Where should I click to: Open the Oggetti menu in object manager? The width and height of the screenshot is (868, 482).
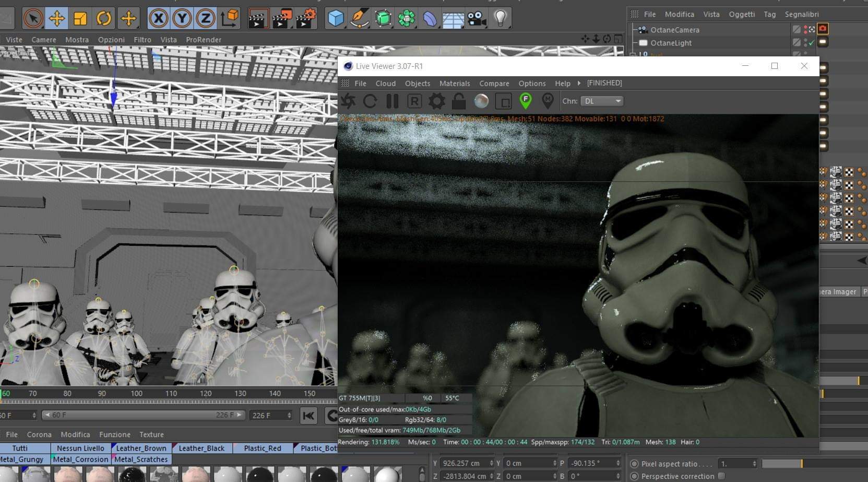(x=742, y=14)
